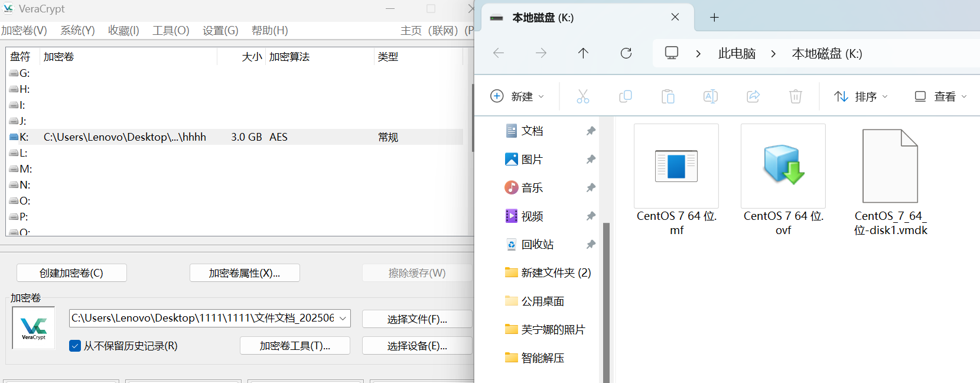Viewport: 980px width, 383px height.
Task: Open the 帮助(H) menu
Action: point(269,30)
